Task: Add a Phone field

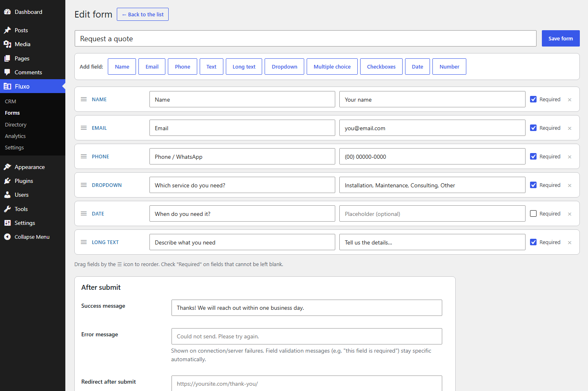Action: tap(183, 67)
